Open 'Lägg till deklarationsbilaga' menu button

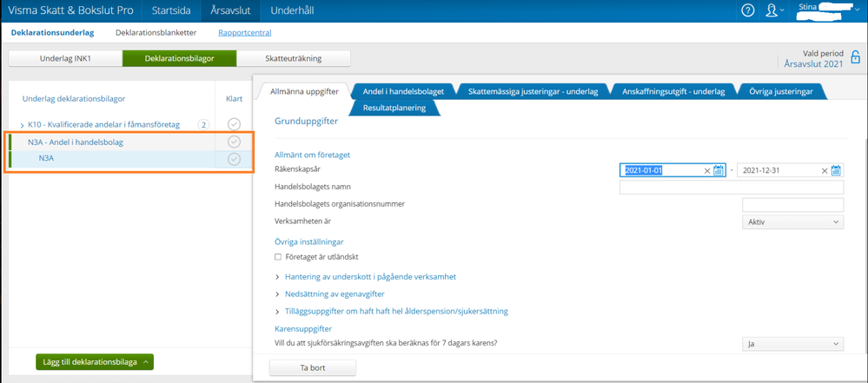click(x=95, y=361)
